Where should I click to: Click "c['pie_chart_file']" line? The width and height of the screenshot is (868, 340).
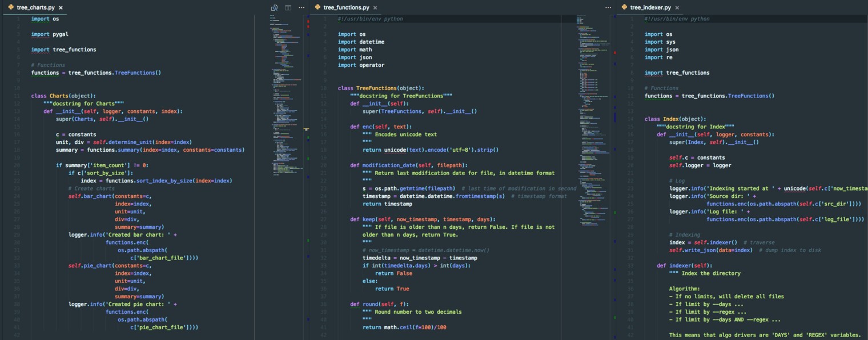coord(164,327)
